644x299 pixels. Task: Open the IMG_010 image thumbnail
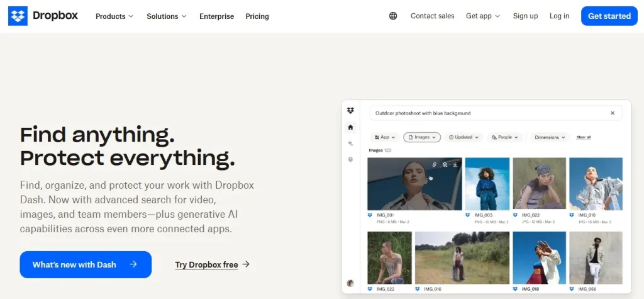tap(596, 184)
